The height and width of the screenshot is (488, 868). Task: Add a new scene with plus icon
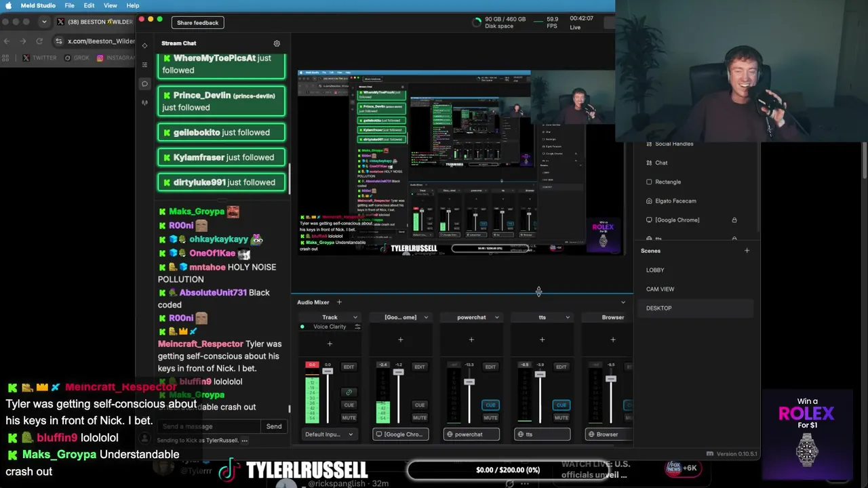(x=747, y=251)
